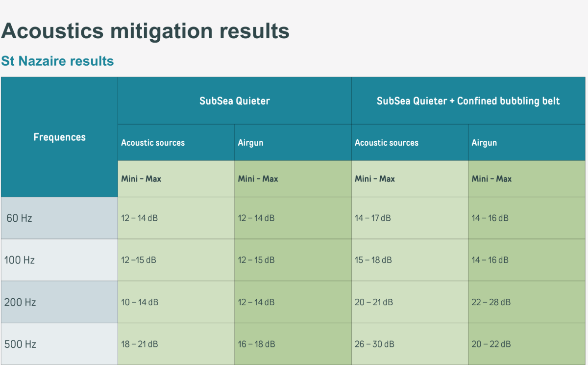
Task: Click Airgun header under Confined bubbling belt
Action: 484,143
